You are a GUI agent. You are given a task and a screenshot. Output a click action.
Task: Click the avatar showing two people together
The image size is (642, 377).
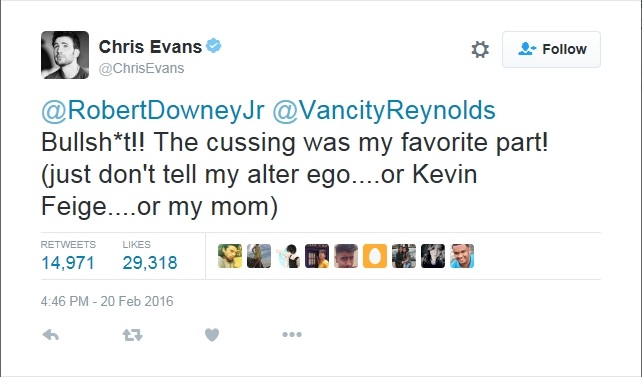(x=404, y=256)
